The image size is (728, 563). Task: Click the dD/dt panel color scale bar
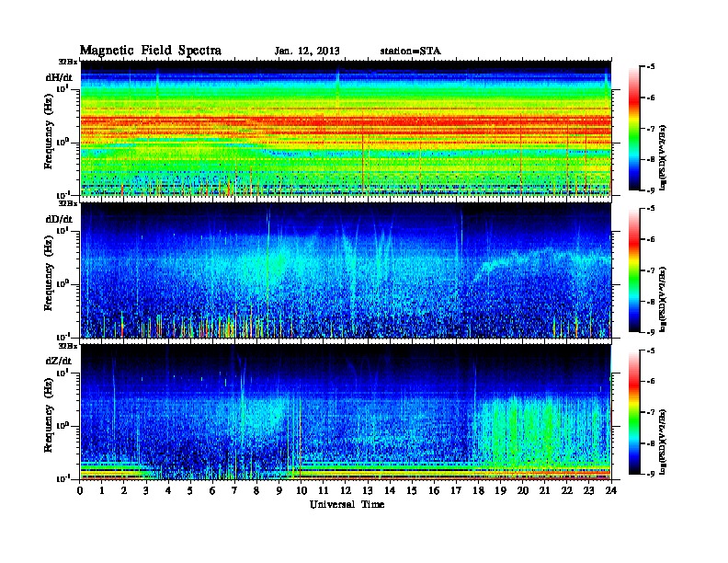pos(634,270)
